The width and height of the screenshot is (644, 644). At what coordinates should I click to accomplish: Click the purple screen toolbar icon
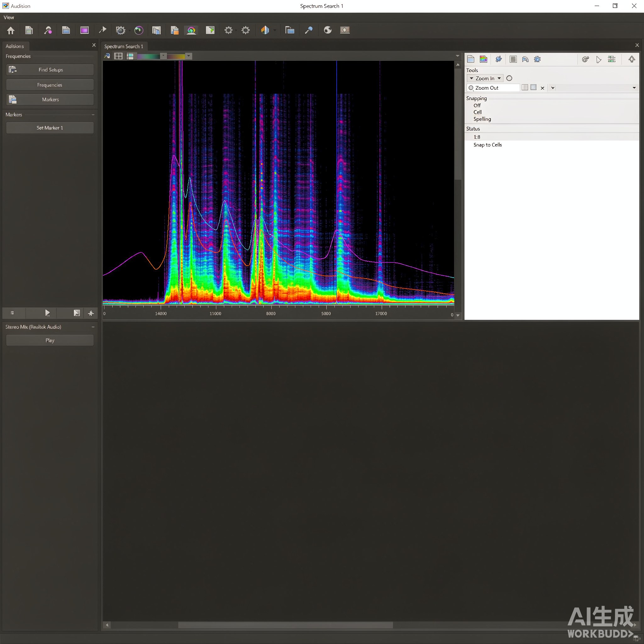pos(84,30)
